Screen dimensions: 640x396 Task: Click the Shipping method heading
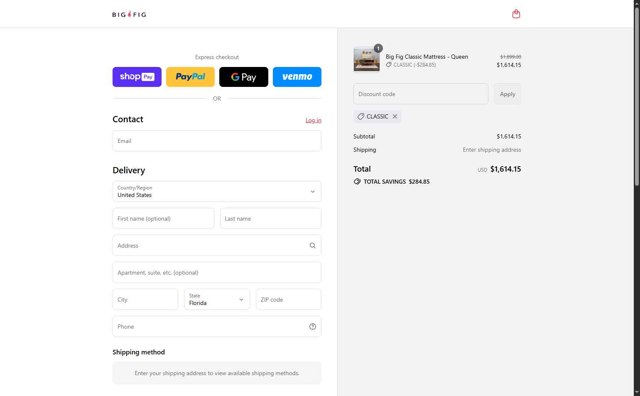click(139, 352)
